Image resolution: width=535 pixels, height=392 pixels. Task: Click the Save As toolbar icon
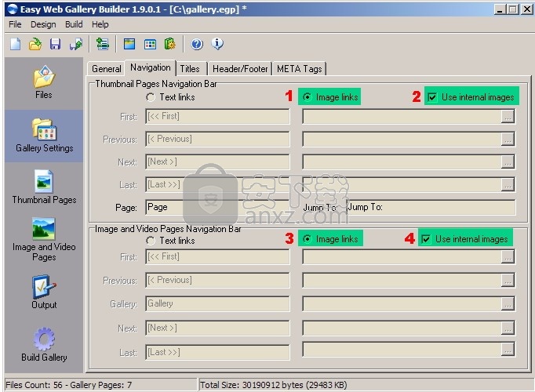click(76, 44)
